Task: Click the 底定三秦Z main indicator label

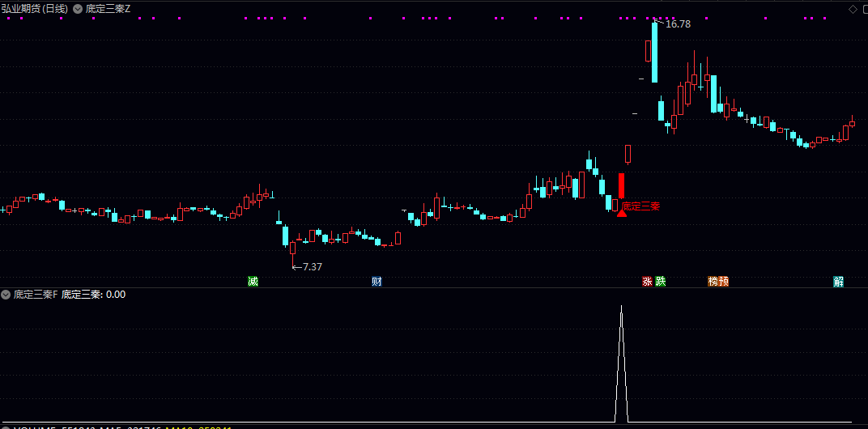Action: click(108, 8)
